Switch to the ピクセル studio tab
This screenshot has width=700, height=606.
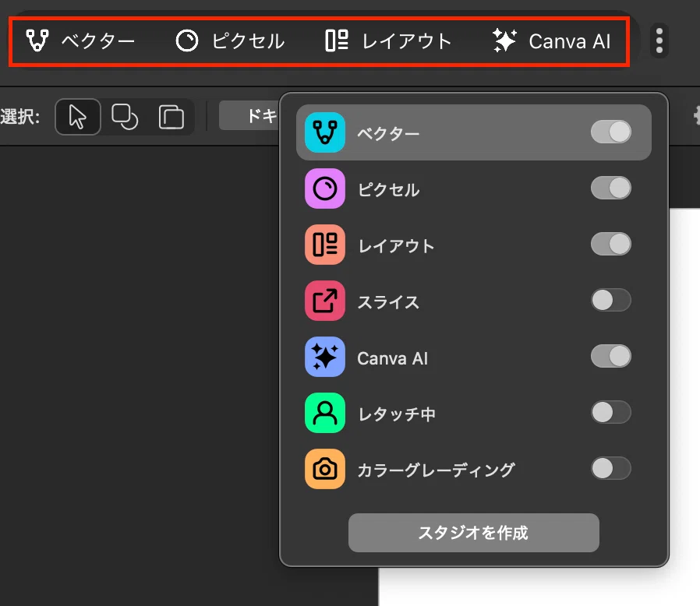pyautogui.click(x=231, y=41)
